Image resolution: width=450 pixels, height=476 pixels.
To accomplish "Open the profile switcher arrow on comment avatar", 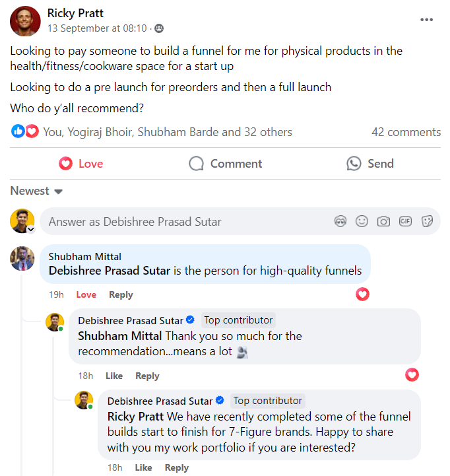I will click(30, 230).
